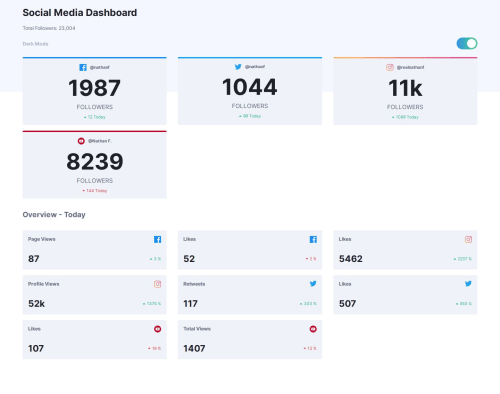This screenshot has height=394, width=500.
Task: Click the Instagram Likes value 5462
Action: point(351,259)
